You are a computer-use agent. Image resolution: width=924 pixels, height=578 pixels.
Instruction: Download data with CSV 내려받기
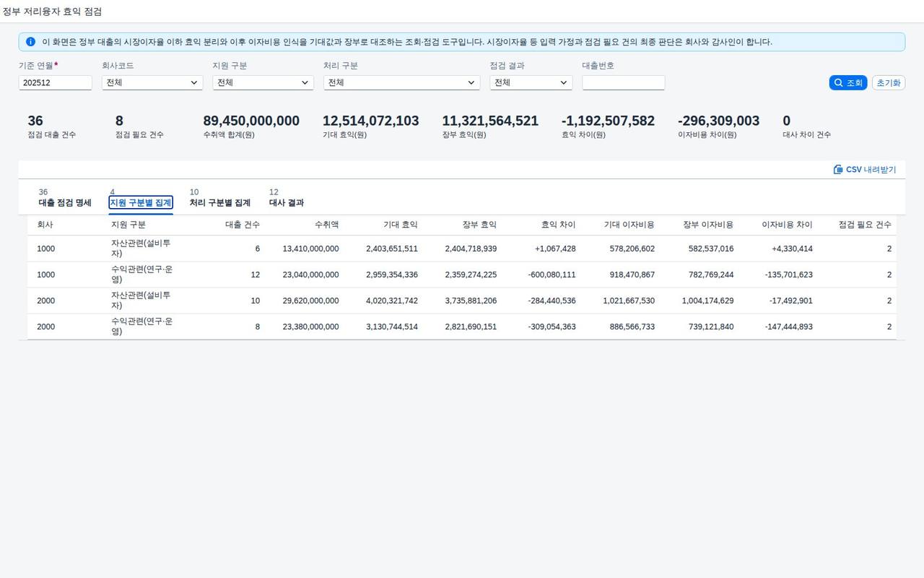coord(865,170)
